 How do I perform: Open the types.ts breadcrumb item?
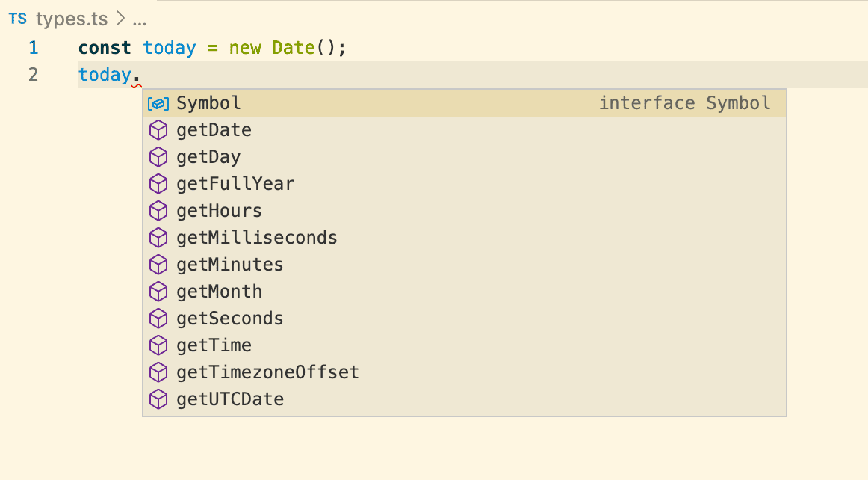72,19
